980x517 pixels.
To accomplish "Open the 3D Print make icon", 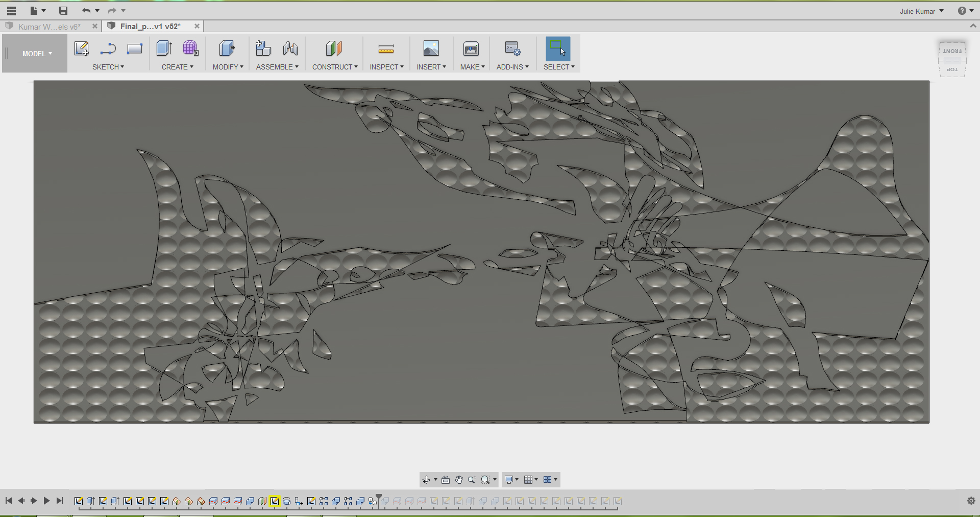I will [471, 49].
